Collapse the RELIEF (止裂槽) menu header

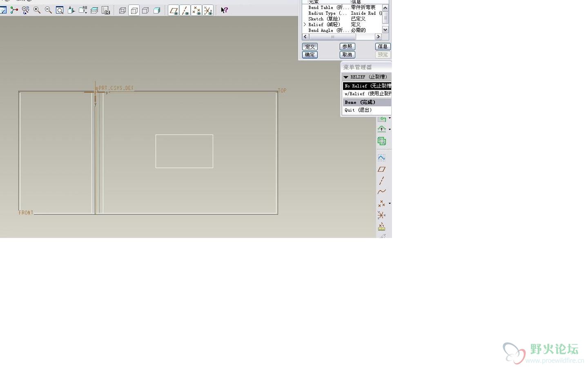coord(367,77)
